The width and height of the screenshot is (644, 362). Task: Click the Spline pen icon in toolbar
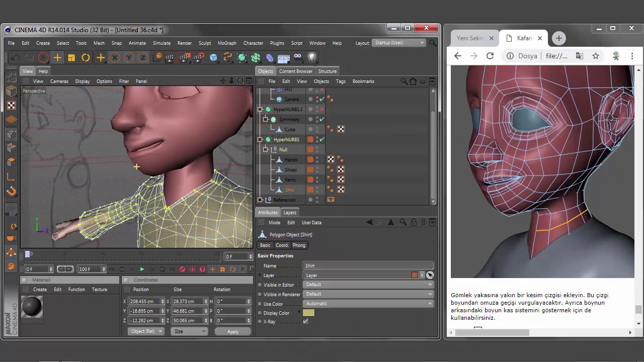point(227,57)
